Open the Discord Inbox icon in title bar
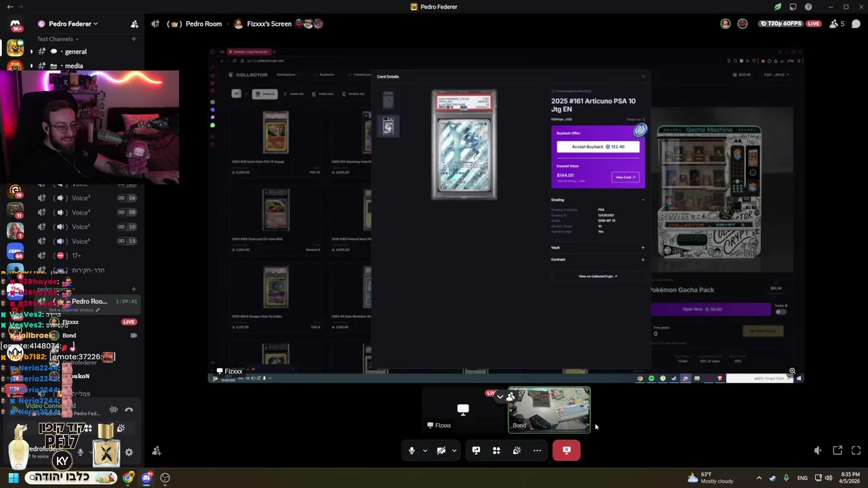868x488 pixels. point(793,7)
